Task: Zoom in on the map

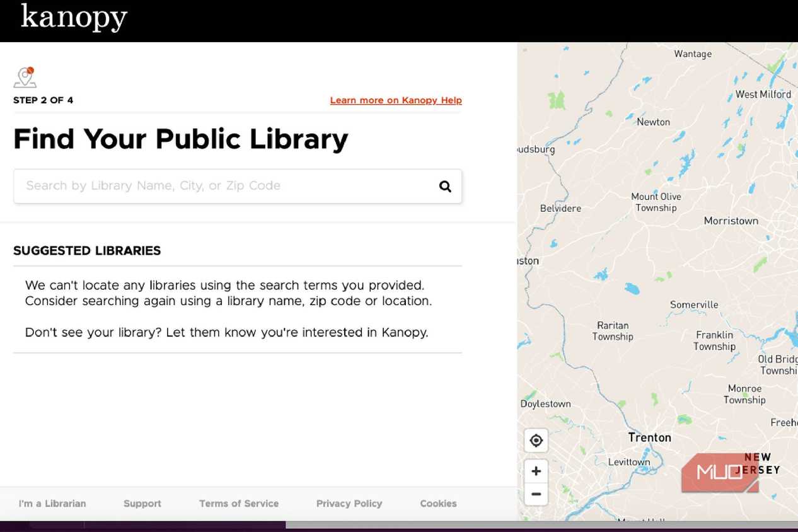Action: [x=536, y=471]
